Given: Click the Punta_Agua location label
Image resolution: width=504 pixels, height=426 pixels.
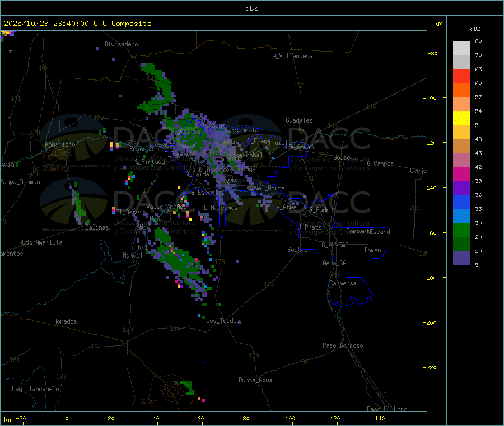Looking at the screenshot, I should point(255,380).
